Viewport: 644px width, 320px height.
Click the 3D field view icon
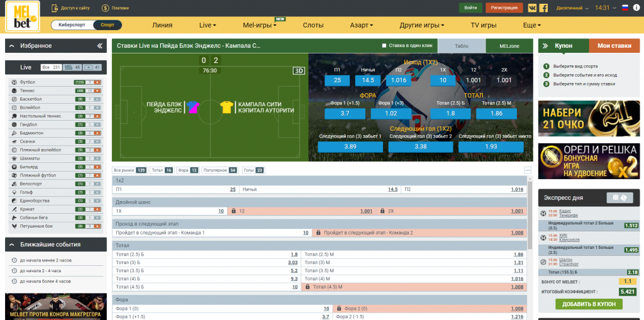(x=299, y=70)
